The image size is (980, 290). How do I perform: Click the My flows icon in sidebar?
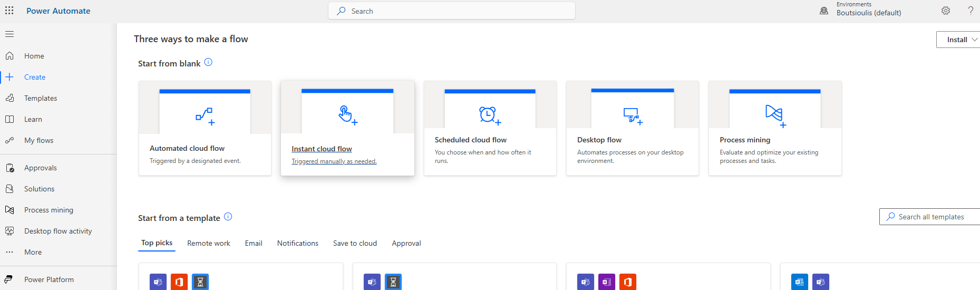[x=9, y=140]
